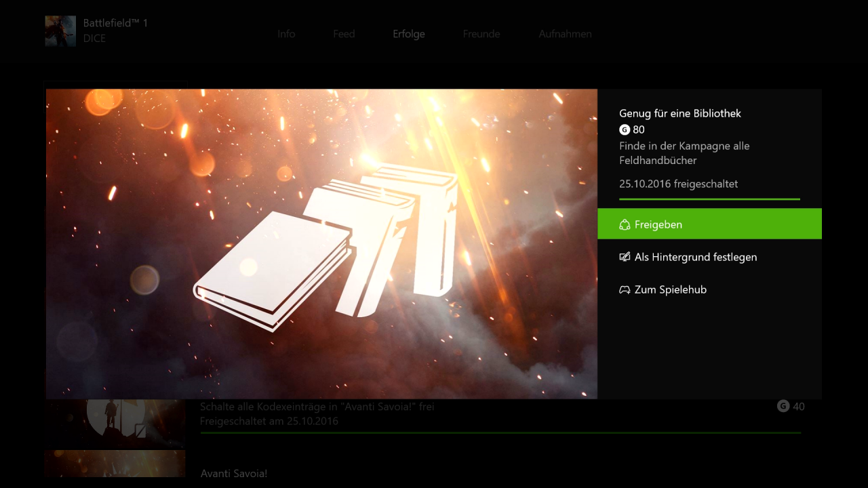Image resolution: width=868 pixels, height=488 pixels.
Task: Select the Avanti Savoia Kodex achievement thumbnail
Action: tap(115, 423)
